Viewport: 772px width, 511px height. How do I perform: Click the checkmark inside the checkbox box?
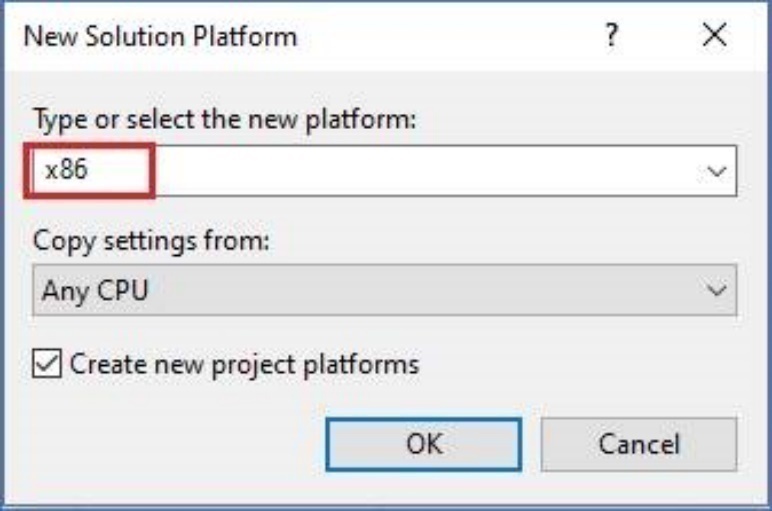(46, 364)
